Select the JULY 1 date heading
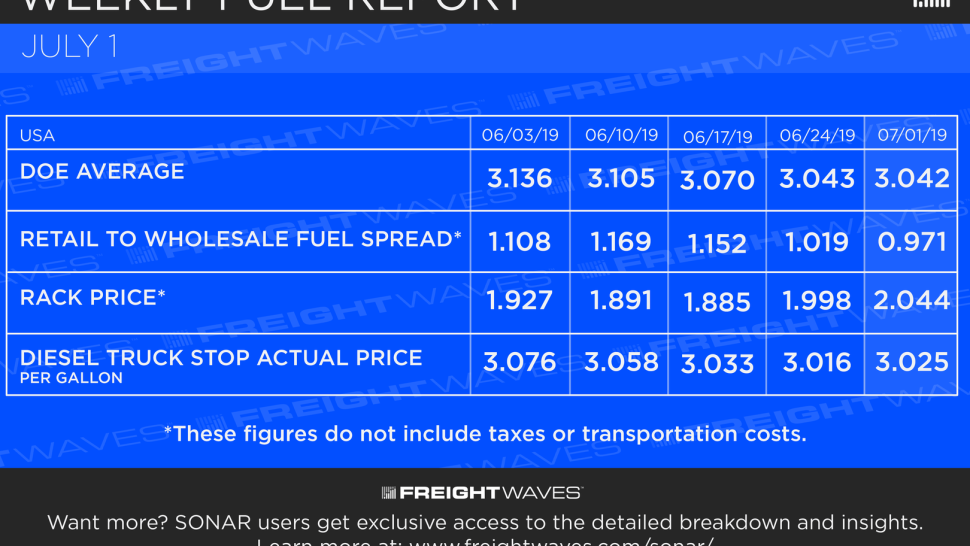 [x=69, y=47]
